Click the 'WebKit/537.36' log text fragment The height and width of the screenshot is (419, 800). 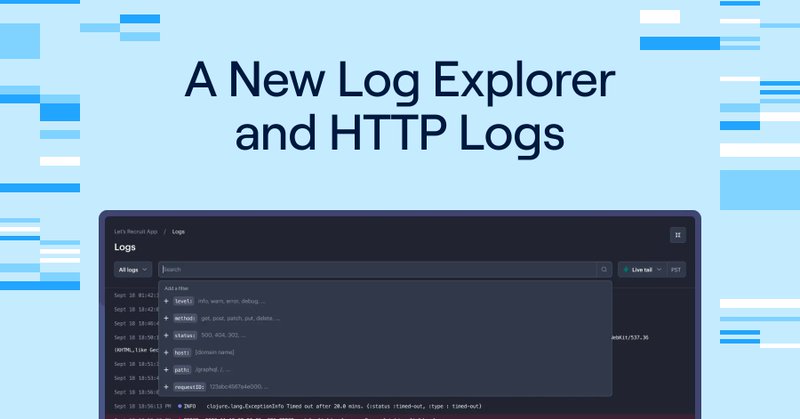pos(629,337)
